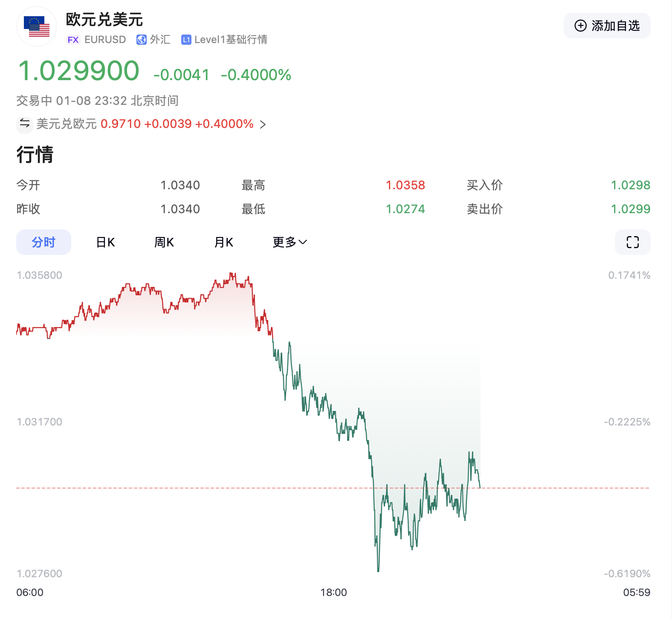Click the plus circle icon in 添加自选

click(580, 26)
